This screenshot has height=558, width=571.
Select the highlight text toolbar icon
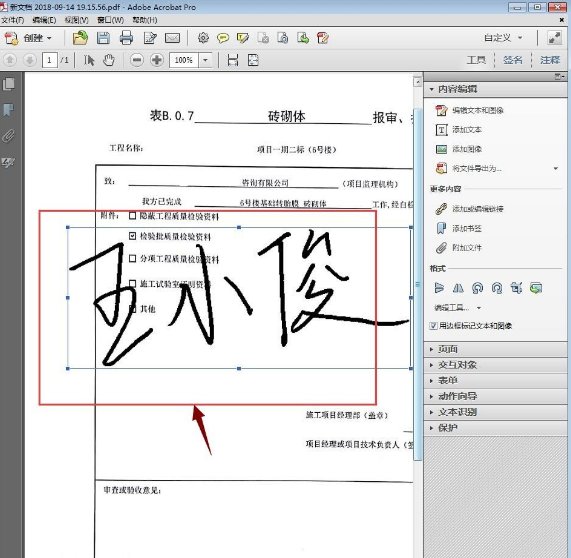pyautogui.click(x=243, y=38)
